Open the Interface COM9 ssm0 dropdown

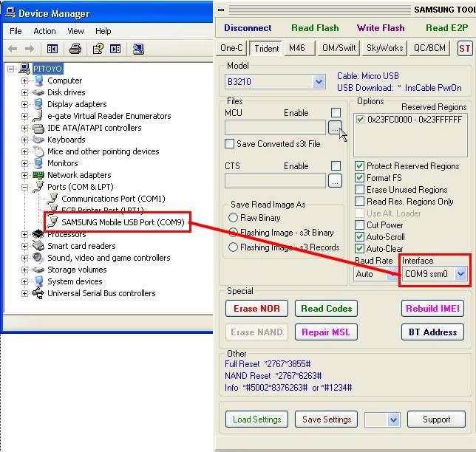tap(460, 273)
